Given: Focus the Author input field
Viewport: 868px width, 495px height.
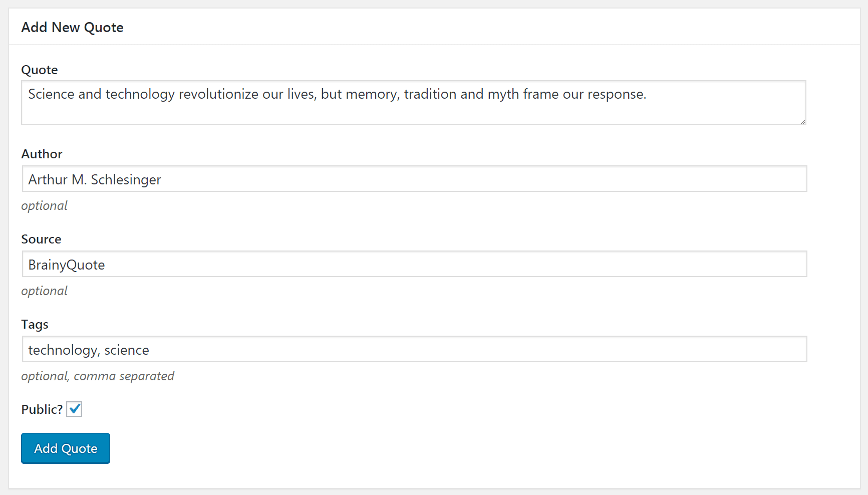Looking at the screenshot, I should (414, 179).
